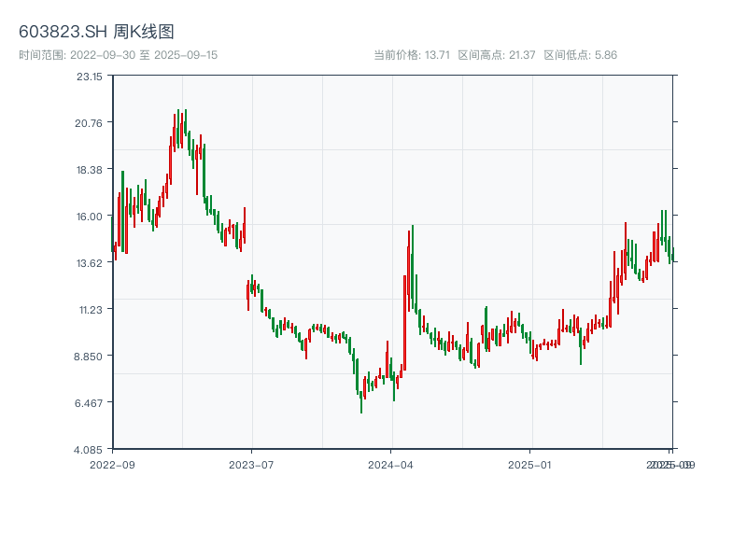
Task: Click y-axis label 13.62
Action: tap(90, 263)
